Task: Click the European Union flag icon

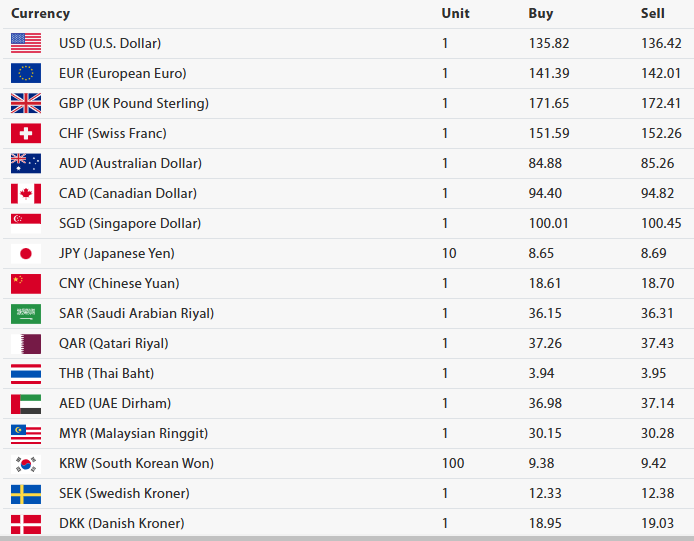Action: pos(26,73)
